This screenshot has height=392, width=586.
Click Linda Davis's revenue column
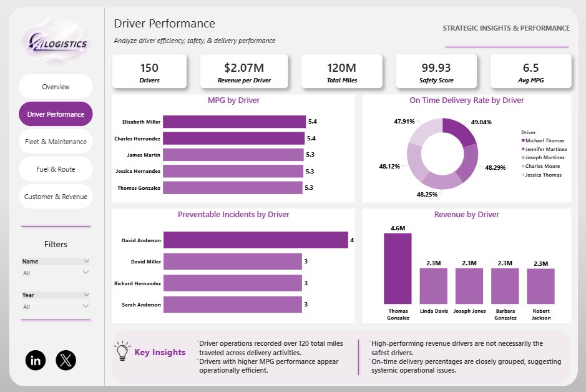tap(434, 287)
